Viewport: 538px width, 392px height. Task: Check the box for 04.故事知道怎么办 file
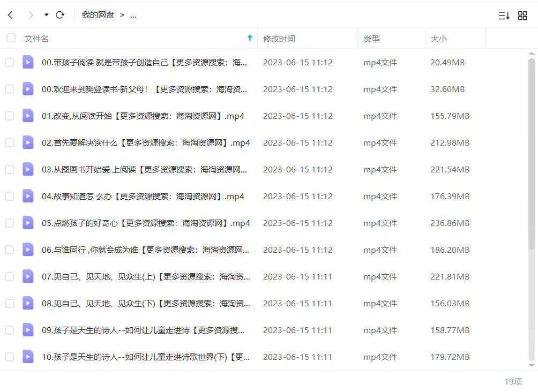9,196
